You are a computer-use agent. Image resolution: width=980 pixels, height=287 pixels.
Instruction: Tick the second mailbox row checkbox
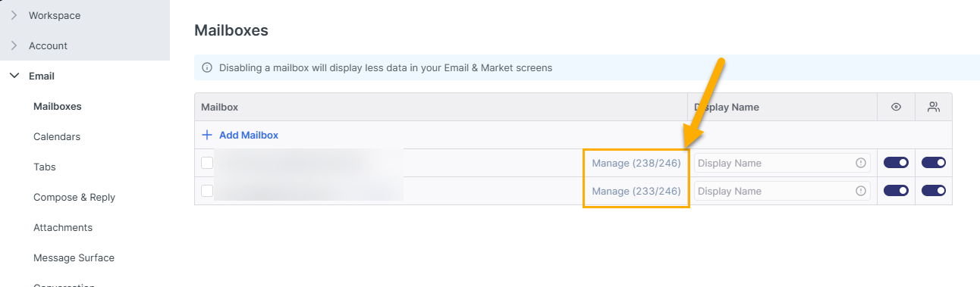click(x=207, y=191)
